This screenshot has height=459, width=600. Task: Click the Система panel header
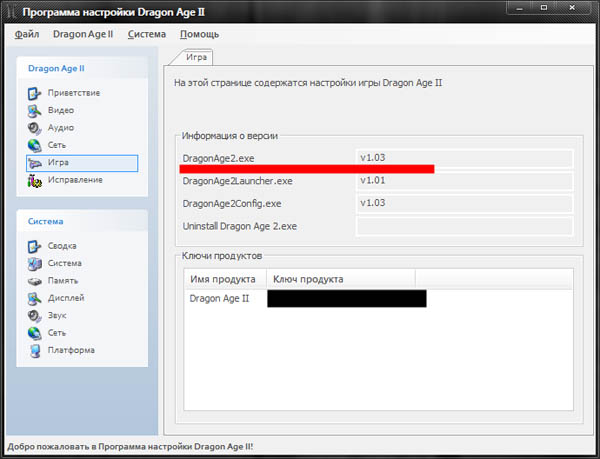pyautogui.click(x=82, y=221)
